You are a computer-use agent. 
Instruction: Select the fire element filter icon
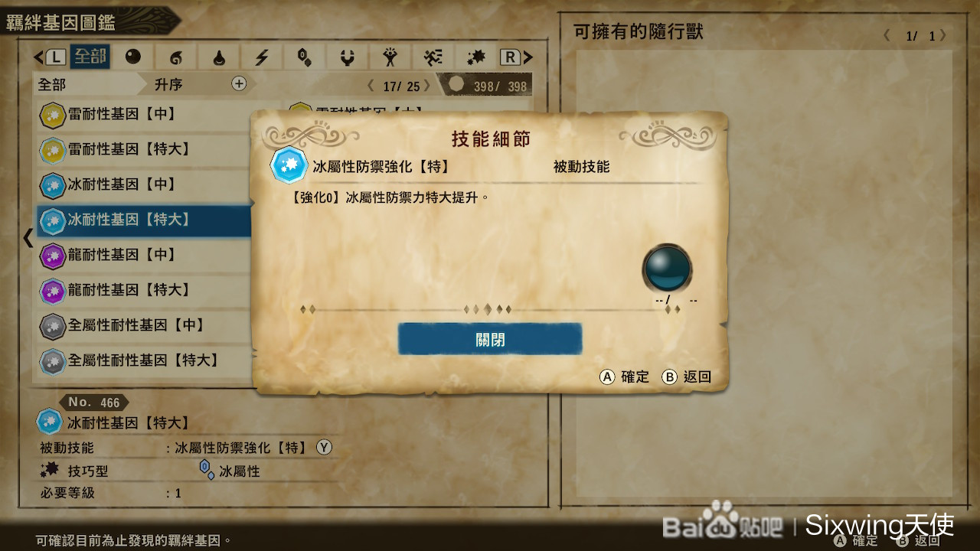[176, 57]
